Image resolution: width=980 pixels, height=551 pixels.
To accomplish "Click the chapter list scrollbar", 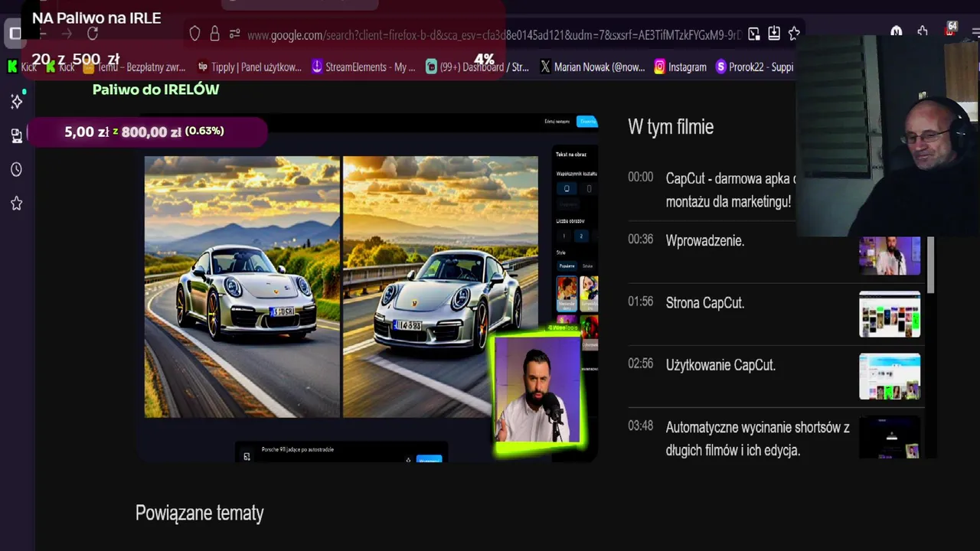I will click(931, 265).
